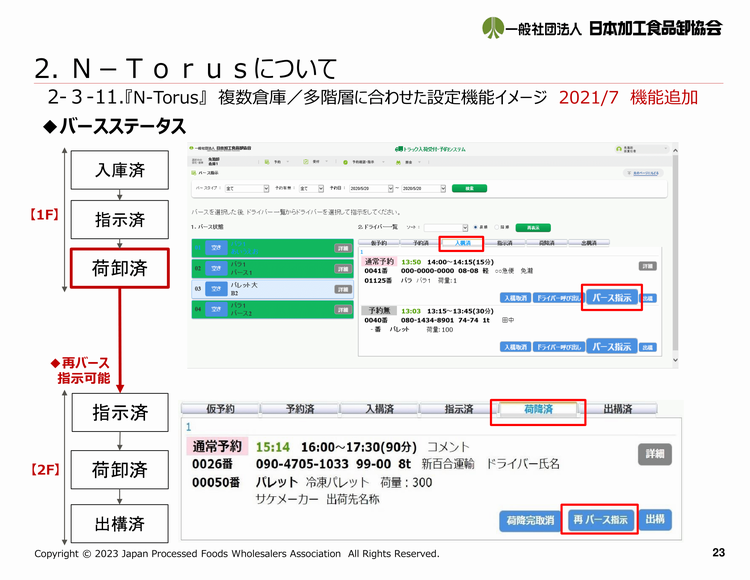Click the 通常予約 label of 0026番 entry
Viewport: 750px width, 580px height.
[217, 447]
